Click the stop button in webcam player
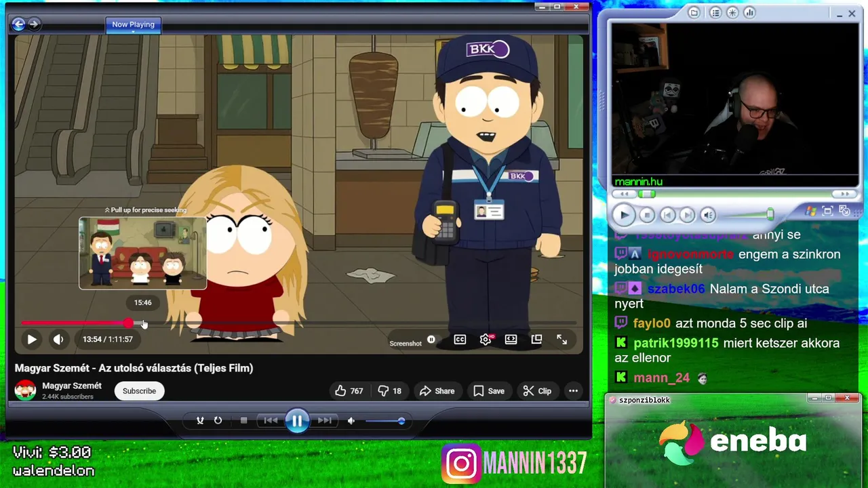 click(x=647, y=215)
